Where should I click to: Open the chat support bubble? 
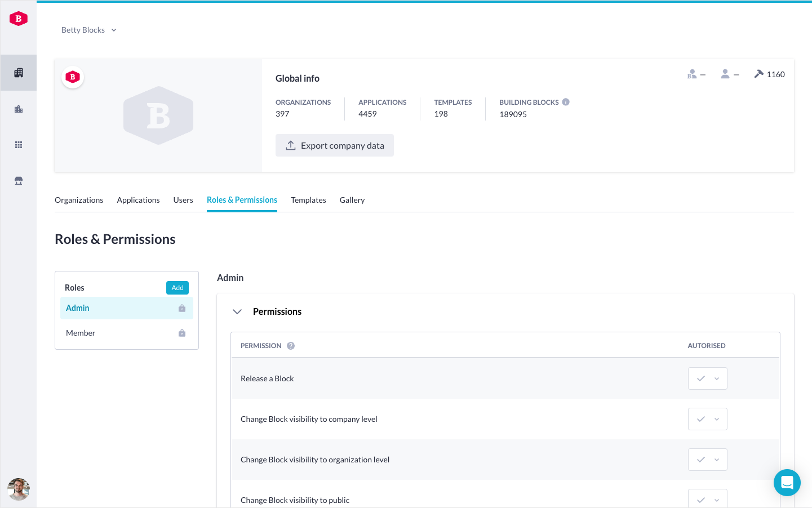coord(787,483)
